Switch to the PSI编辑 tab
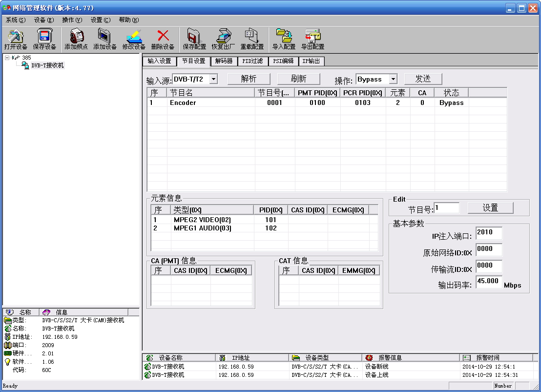The height and width of the screenshot is (392, 541). tap(283, 61)
